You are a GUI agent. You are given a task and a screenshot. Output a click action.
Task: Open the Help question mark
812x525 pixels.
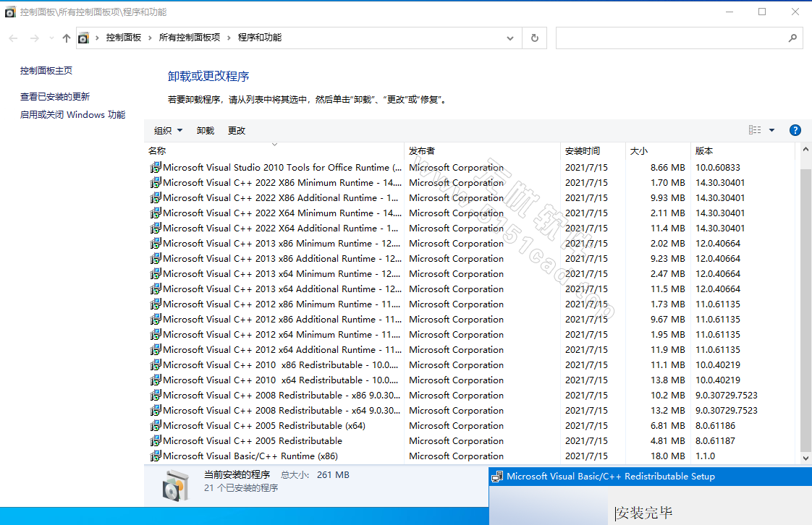tap(795, 130)
